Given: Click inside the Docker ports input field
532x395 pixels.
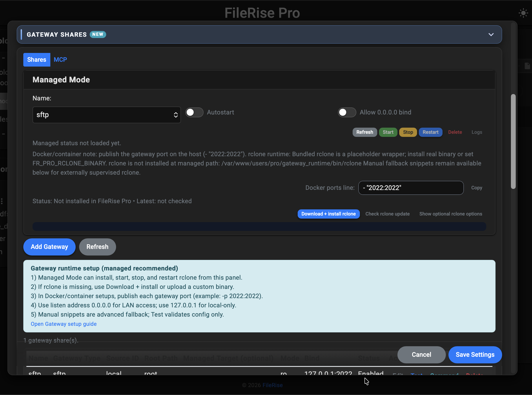Looking at the screenshot, I should point(411,188).
